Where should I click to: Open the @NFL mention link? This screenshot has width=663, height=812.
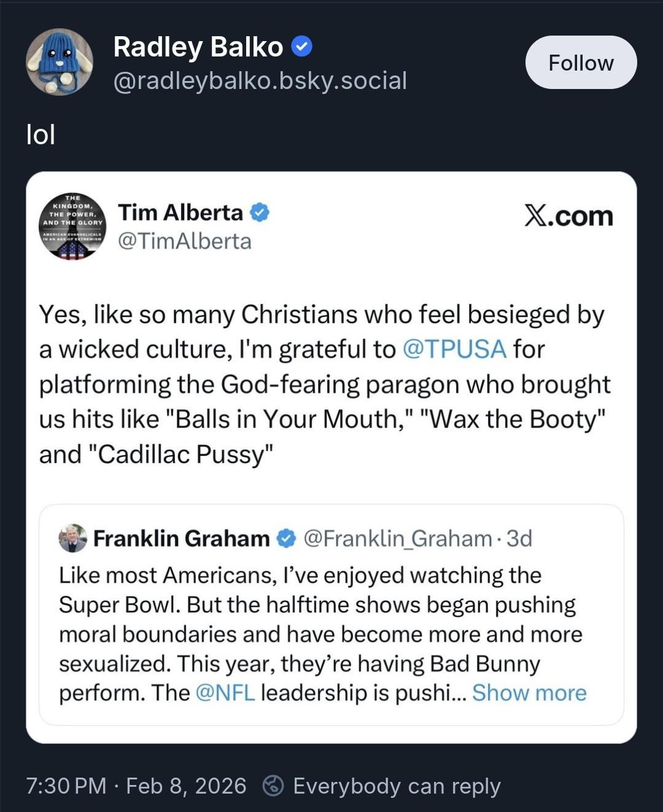(225, 692)
